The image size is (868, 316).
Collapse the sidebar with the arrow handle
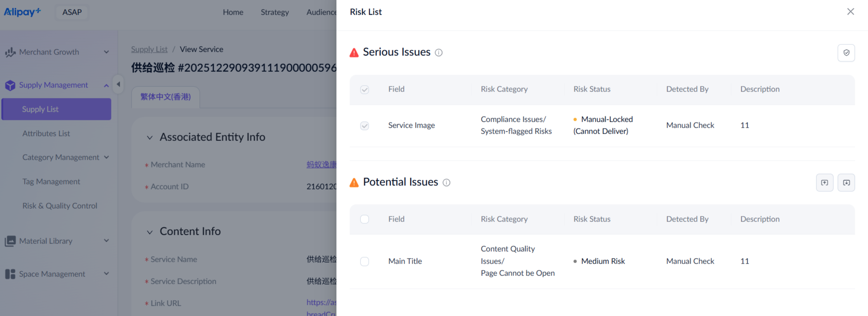[118, 84]
